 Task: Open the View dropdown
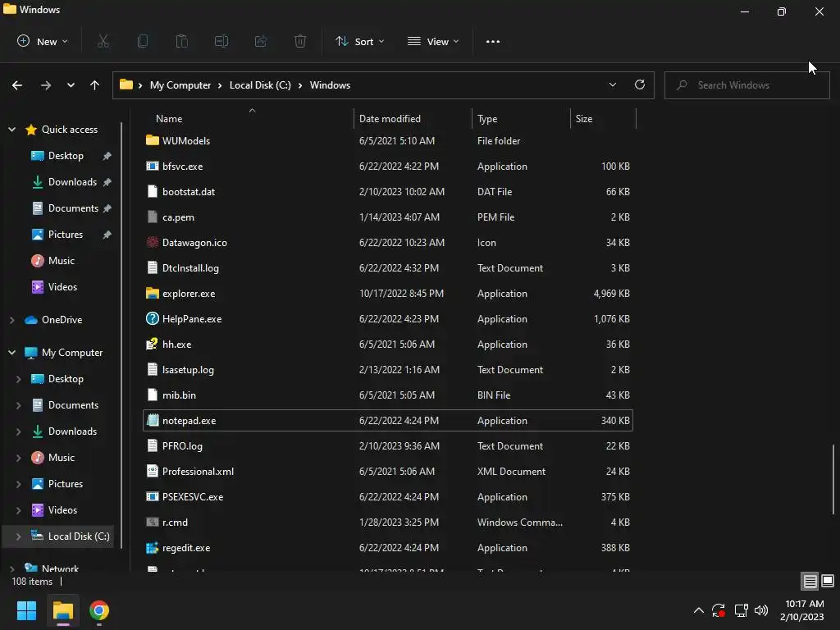433,41
